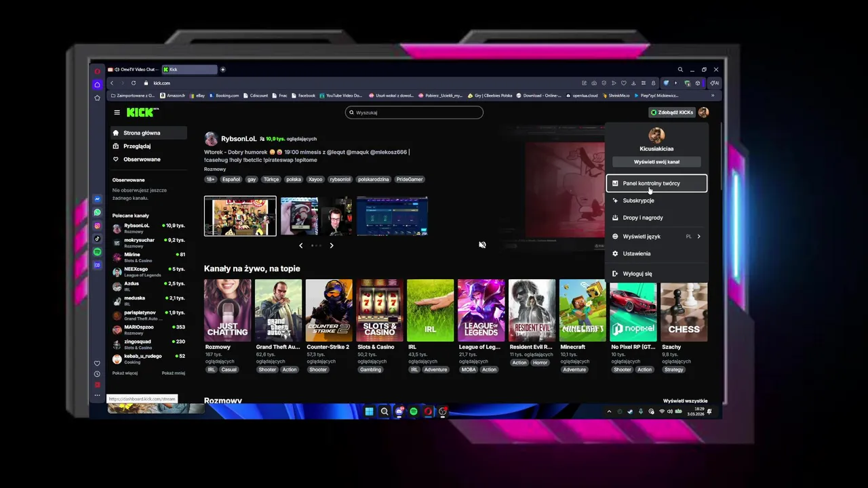This screenshot has width=868, height=488.
Task: Unmute the featured stream speaker icon
Action: click(x=482, y=245)
